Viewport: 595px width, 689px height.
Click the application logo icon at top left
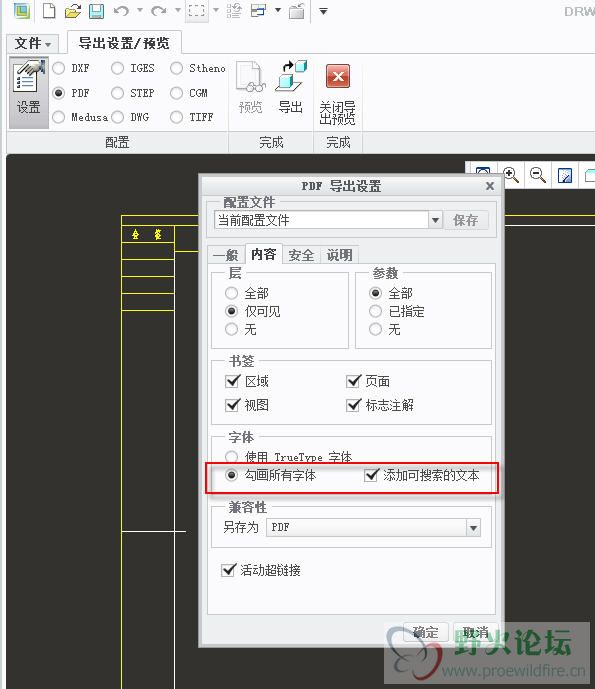point(22,10)
